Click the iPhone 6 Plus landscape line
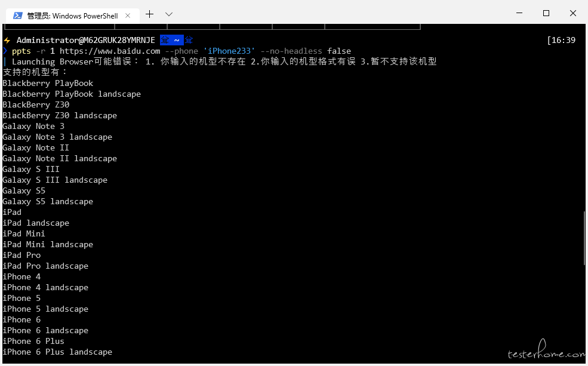Screen dimensions: 588x366 57,352
